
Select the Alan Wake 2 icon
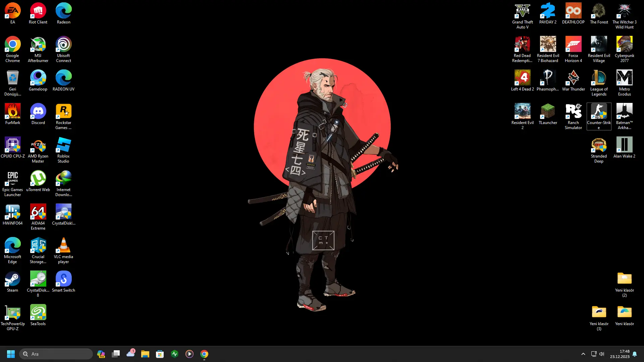624,147
